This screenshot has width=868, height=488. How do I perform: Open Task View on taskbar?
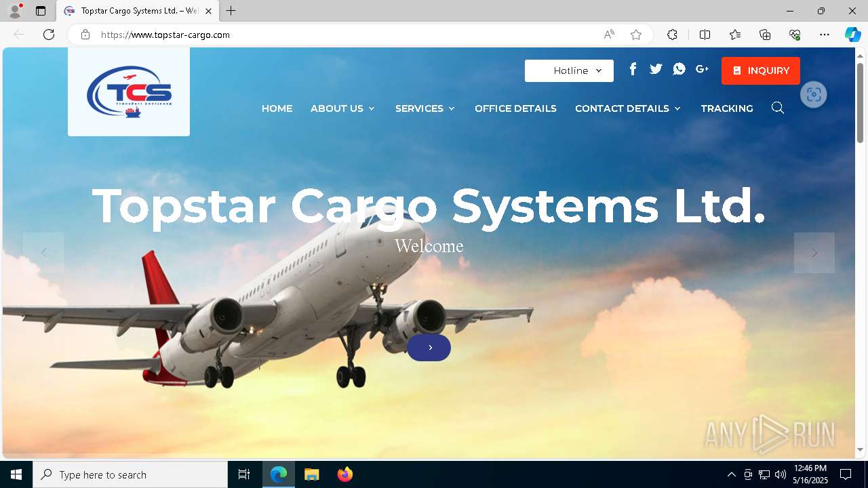click(244, 474)
